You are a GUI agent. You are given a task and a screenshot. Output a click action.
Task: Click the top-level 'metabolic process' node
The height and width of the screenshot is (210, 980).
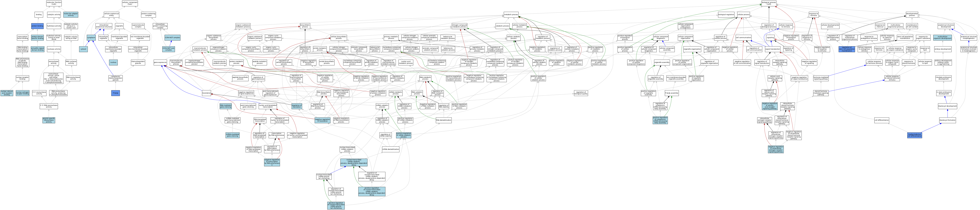[x=511, y=14]
